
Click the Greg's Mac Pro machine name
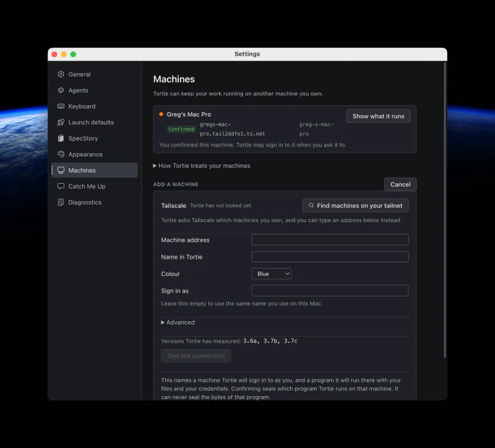point(189,114)
